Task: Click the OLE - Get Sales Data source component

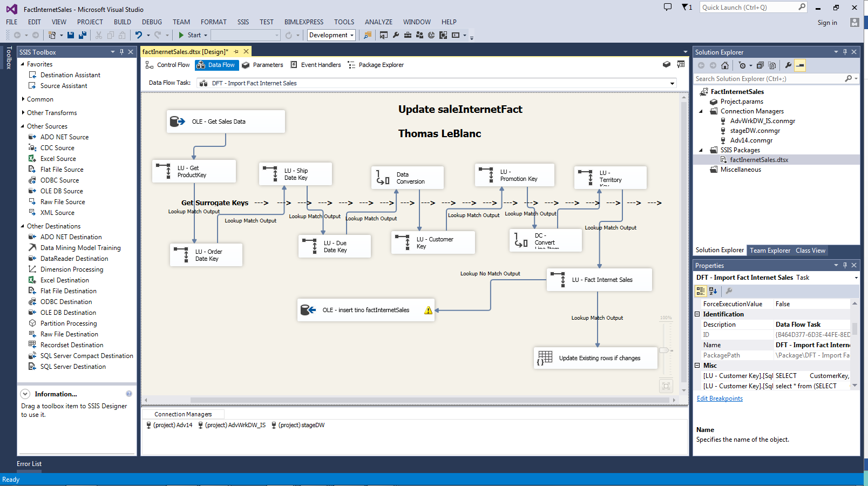Action: (x=226, y=122)
